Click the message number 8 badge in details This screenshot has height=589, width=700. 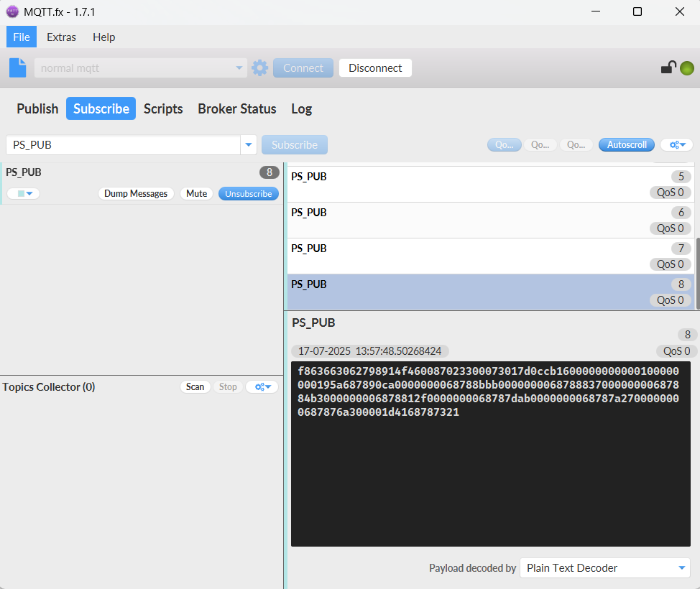coord(688,335)
